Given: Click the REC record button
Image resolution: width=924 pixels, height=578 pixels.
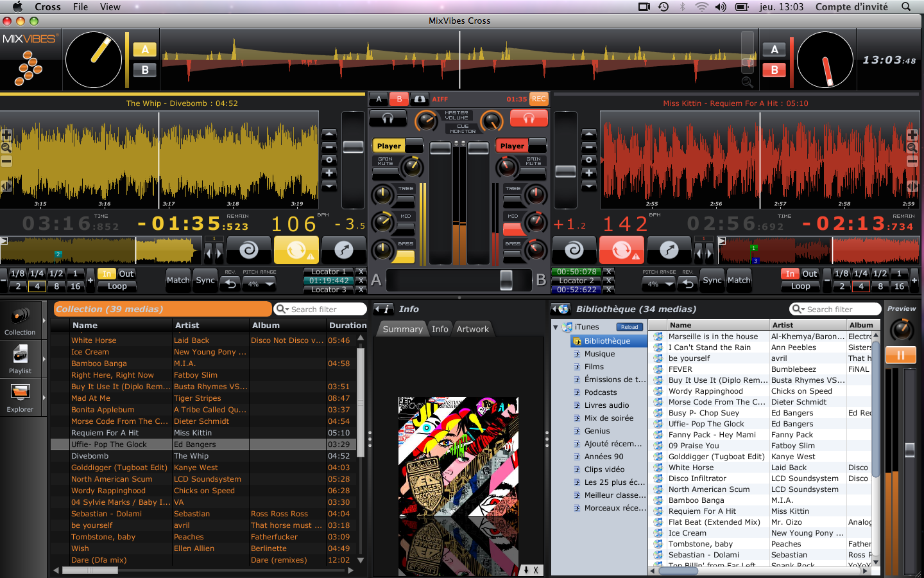Looking at the screenshot, I should [538, 99].
